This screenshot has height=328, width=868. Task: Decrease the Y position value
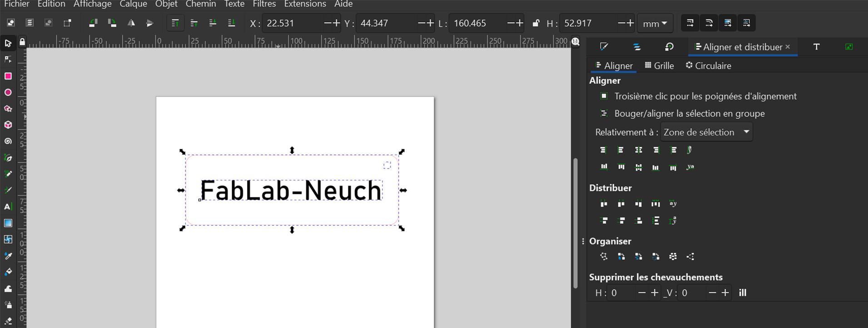pyautogui.click(x=421, y=23)
